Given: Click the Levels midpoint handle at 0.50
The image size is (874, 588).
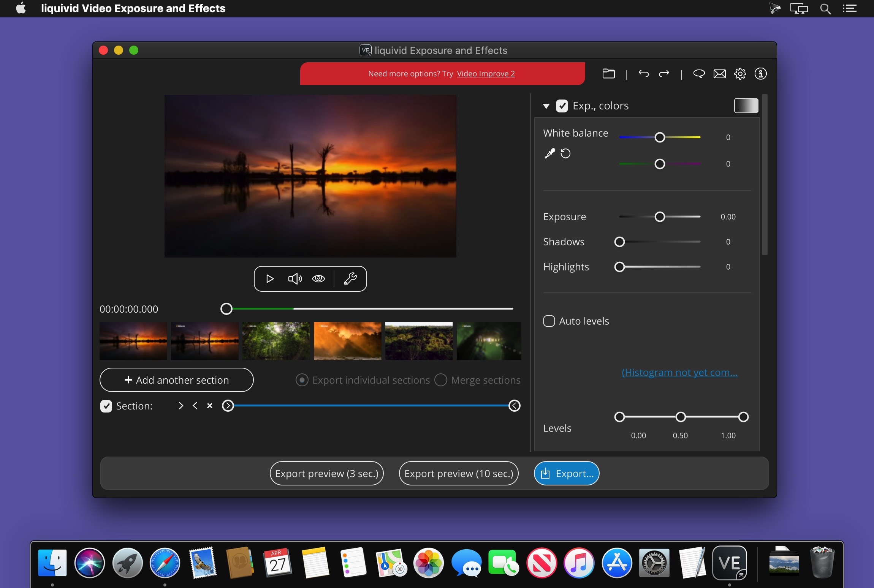Looking at the screenshot, I should pyautogui.click(x=681, y=417).
